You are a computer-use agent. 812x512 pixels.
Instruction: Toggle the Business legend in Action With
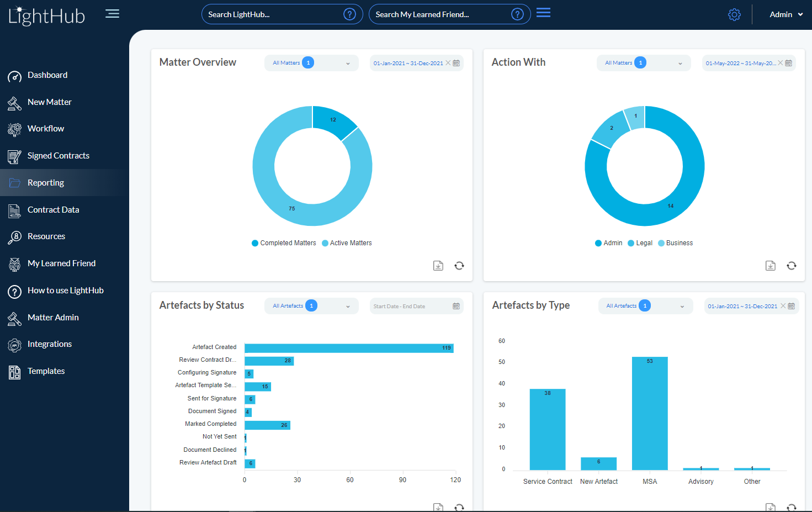[675, 243]
